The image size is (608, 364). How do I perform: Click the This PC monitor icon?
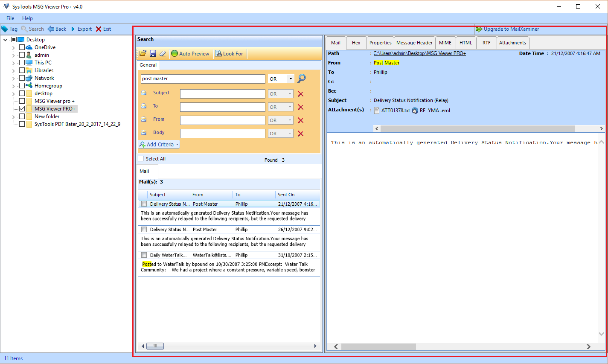[29, 63]
